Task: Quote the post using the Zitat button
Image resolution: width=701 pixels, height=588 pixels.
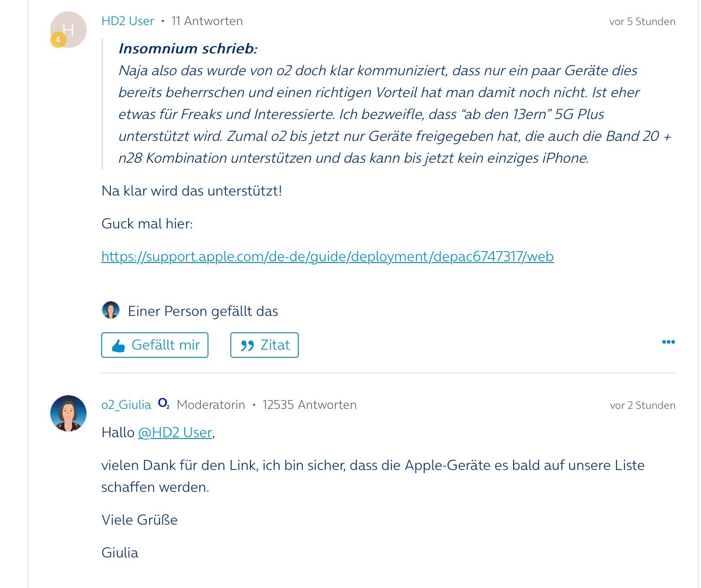Action: pos(264,345)
